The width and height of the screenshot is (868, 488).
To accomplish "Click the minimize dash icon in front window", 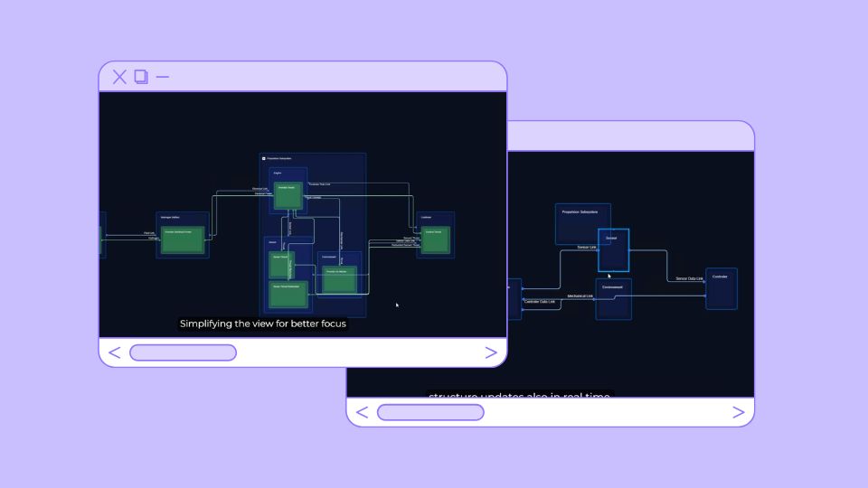I will (x=163, y=77).
